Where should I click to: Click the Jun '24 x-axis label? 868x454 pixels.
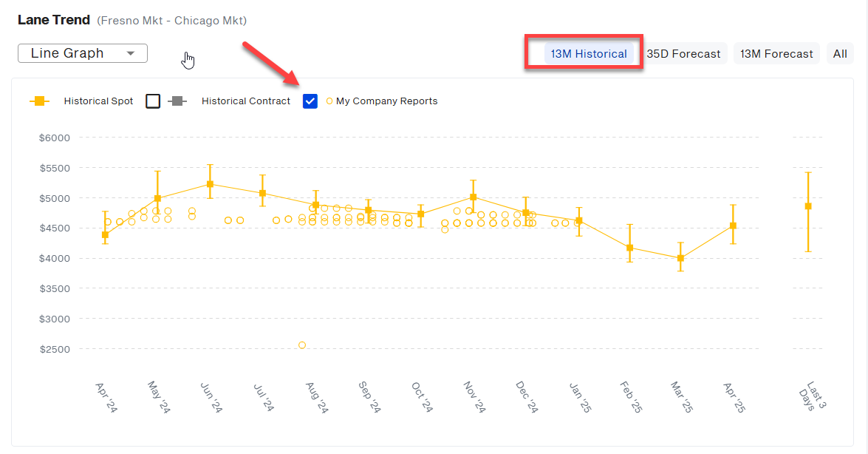tap(211, 398)
